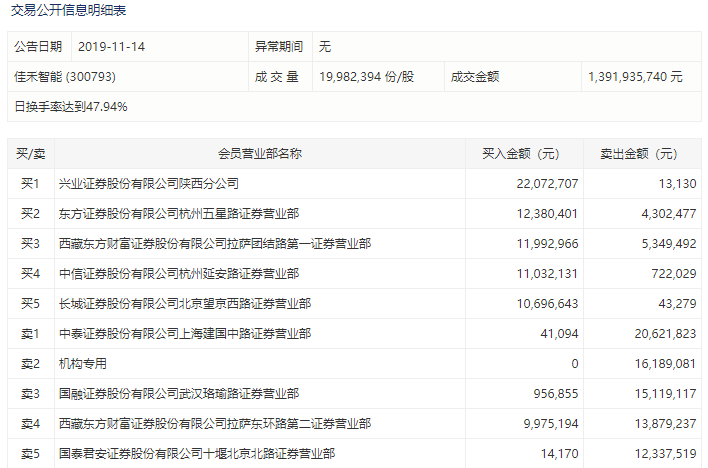Screen dimensions: 708x468
Task: Click the 卖4 rank cell
Action: pyautogui.click(x=31, y=424)
